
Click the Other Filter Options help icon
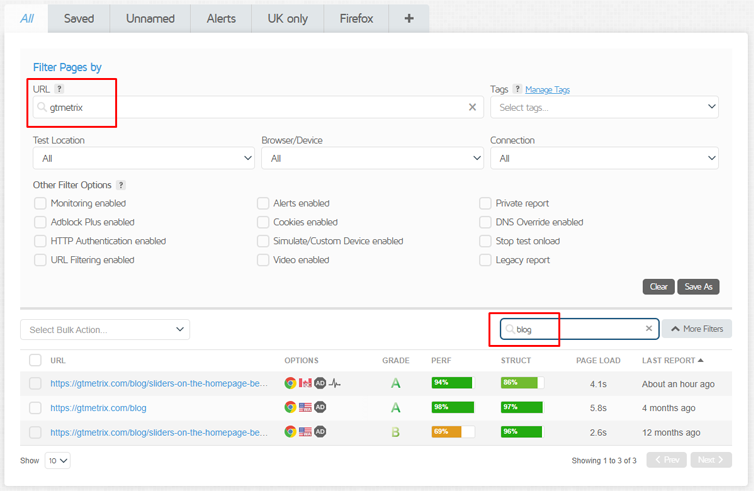(121, 185)
